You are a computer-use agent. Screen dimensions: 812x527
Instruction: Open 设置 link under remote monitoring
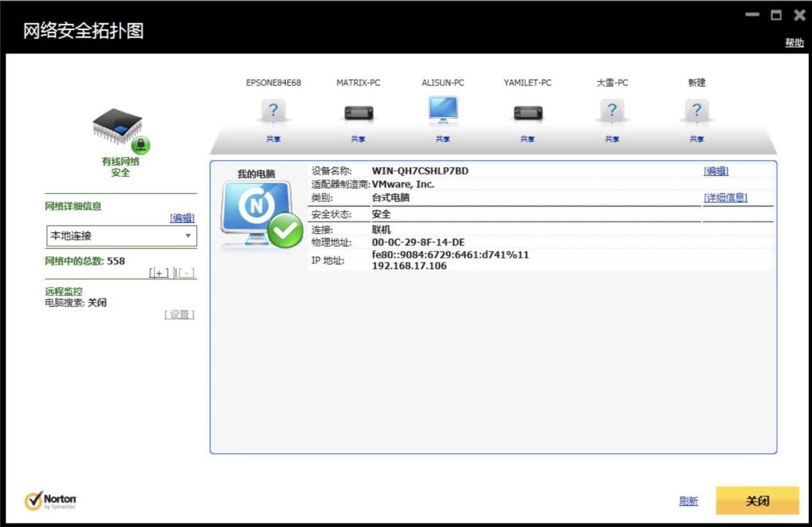(x=180, y=314)
